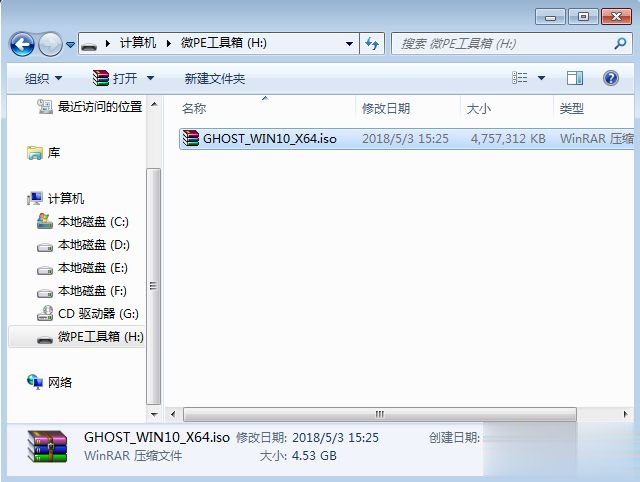640x482 pixels.
Task: Open the selected file with 打开
Action: [125, 78]
